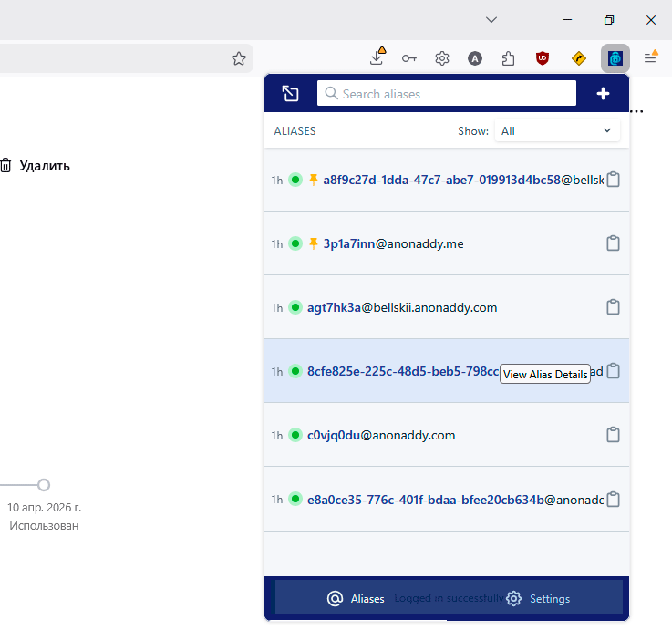
Task: Copy e8a0ce35 alias to clipboard
Action: click(x=614, y=500)
